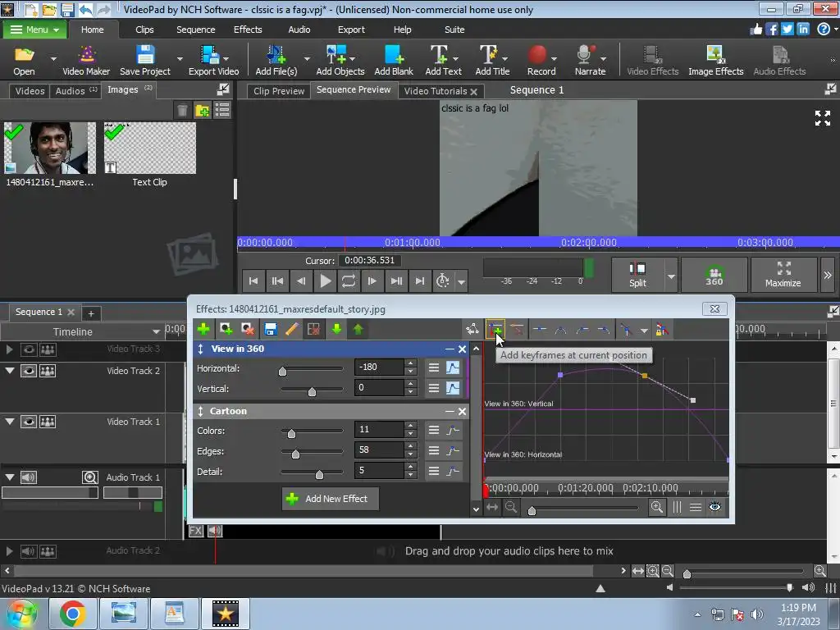This screenshot has width=840, height=630.
Task: Click FX button on audio clip
Action: (196, 531)
